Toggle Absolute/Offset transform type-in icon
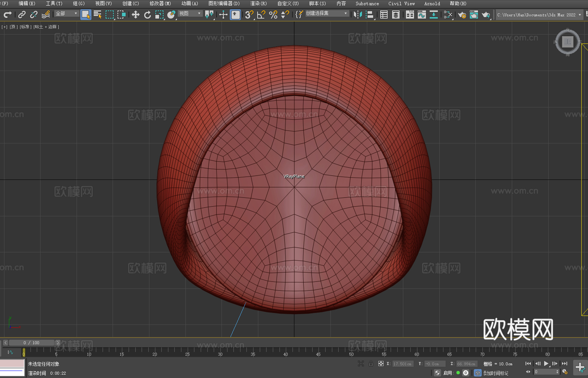Image resolution: width=588 pixels, height=378 pixels. pos(381,364)
